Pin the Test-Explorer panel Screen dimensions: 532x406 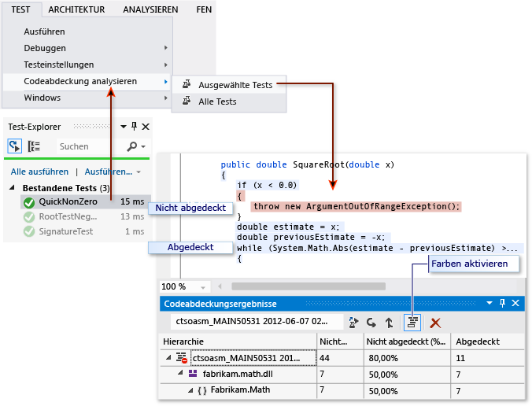point(135,127)
